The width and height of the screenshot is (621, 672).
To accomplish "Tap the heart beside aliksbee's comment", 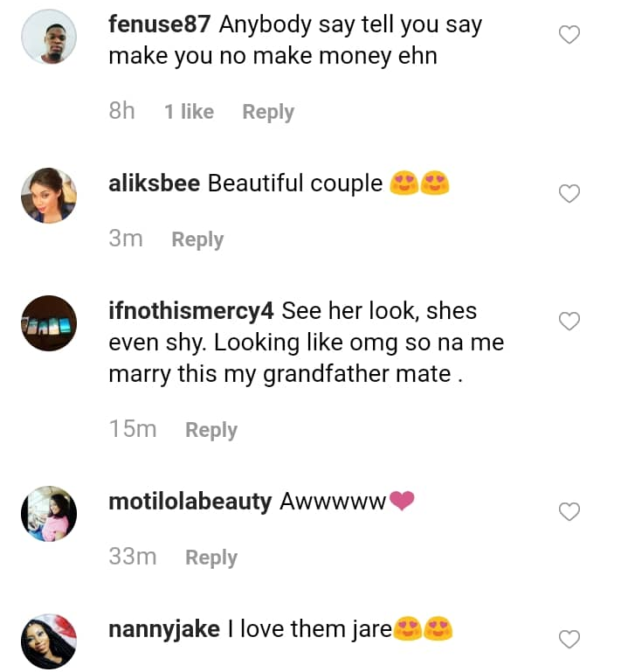I will (569, 193).
